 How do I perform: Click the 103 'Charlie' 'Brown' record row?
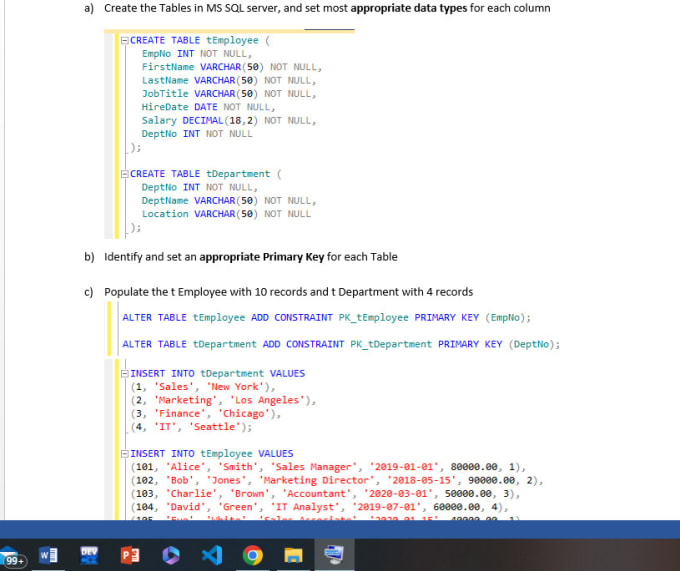coord(325,494)
